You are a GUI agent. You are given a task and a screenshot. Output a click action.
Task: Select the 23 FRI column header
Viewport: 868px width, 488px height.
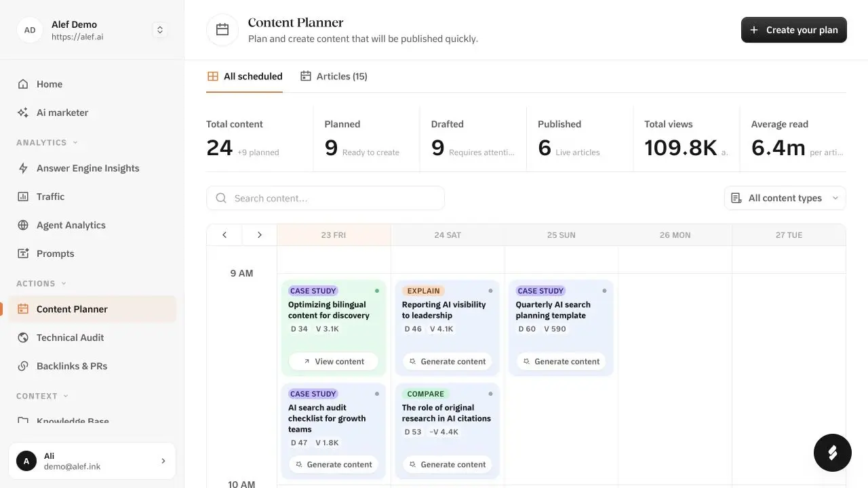[x=334, y=235]
